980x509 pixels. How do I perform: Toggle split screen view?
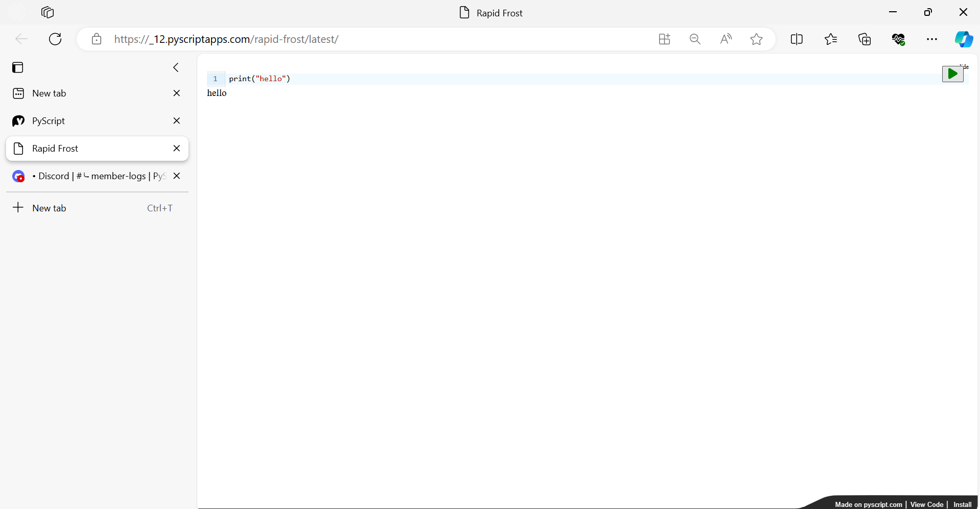pyautogui.click(x=797, y=39)
